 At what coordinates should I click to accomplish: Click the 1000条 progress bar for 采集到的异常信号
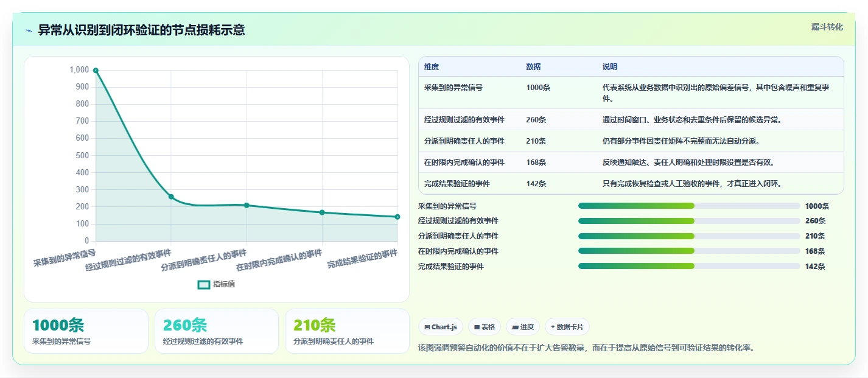coord(689,206)
